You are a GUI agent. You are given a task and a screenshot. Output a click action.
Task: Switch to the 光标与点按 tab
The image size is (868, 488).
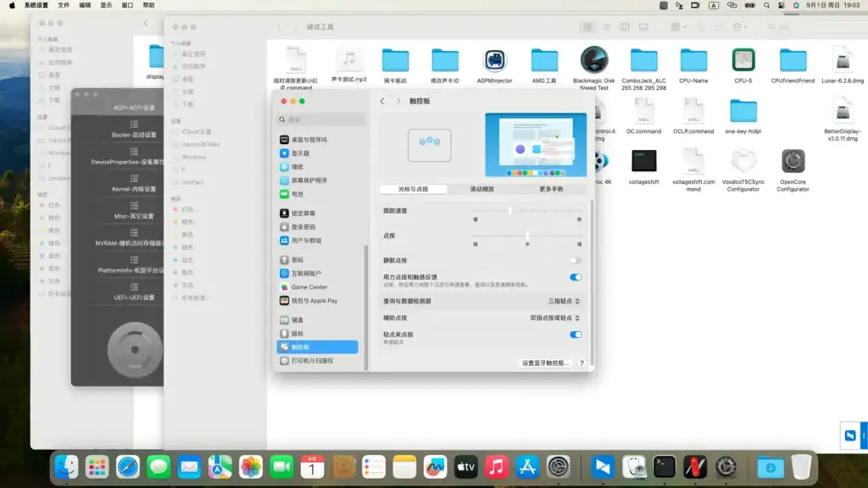click(413, 189)
